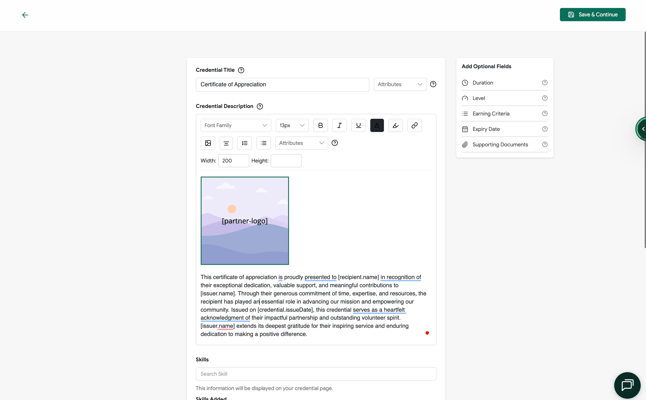
Task: Toggle the bulleted list icon
Action: (x=264, y=143)
